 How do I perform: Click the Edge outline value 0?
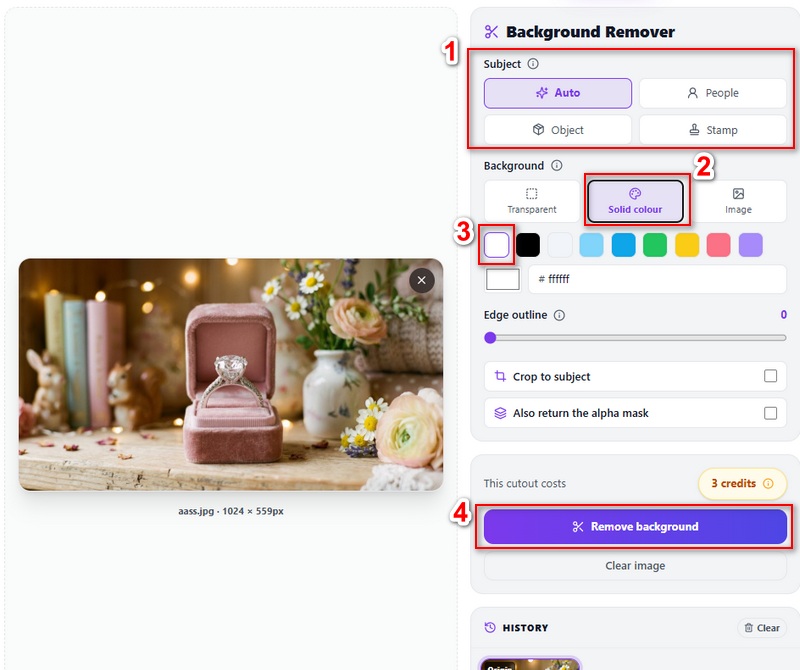pos(783,315)
